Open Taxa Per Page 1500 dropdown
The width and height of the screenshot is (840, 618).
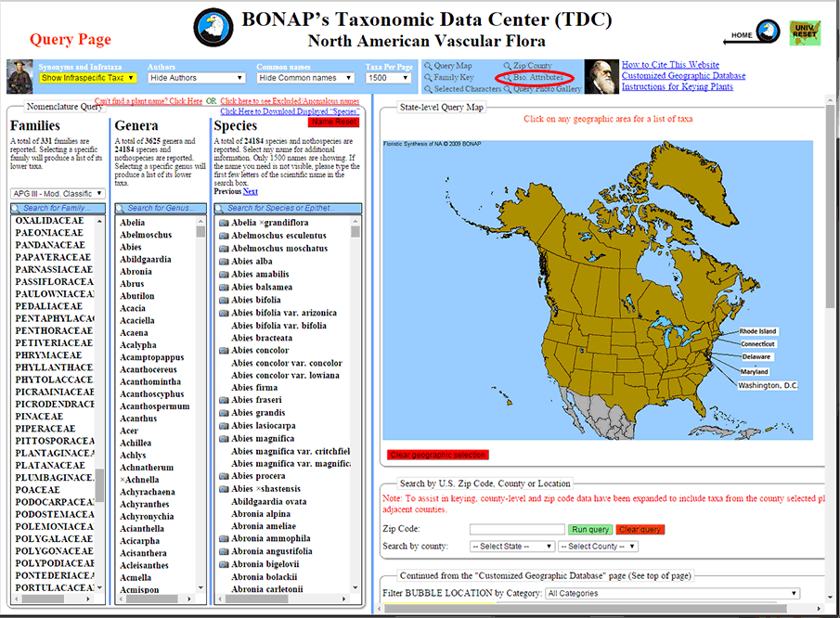click(x=388, y=78)
